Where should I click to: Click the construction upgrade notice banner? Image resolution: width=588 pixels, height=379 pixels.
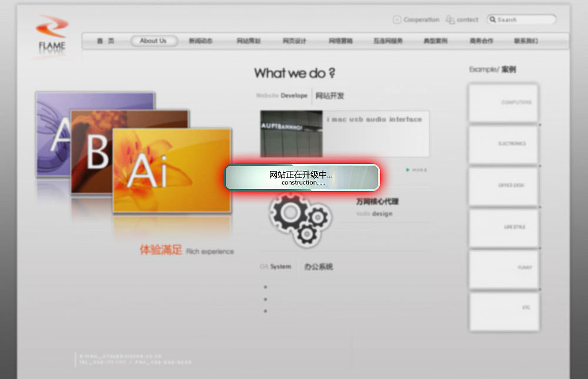coord(302,177)
